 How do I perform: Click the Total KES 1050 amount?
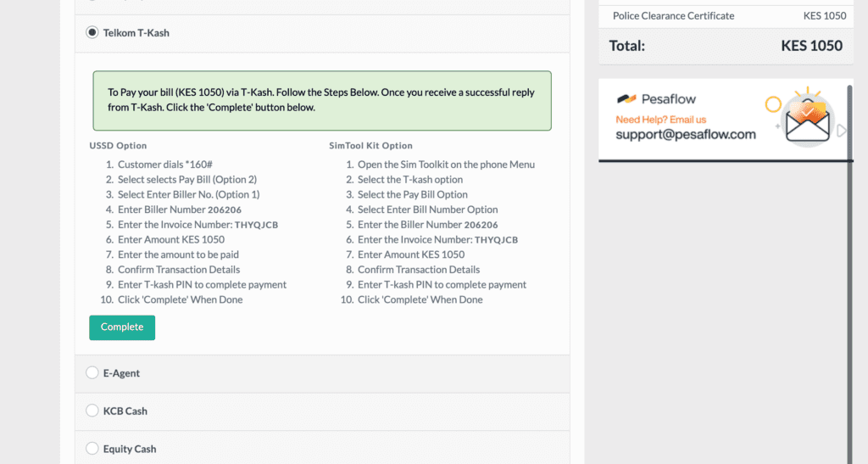(x=811, y=46)
